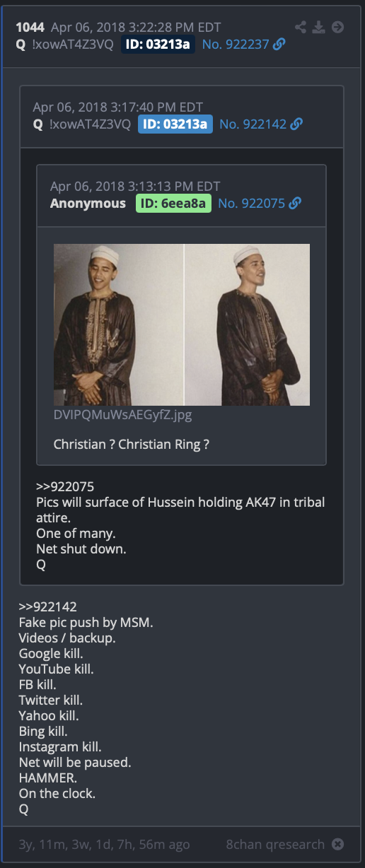Click the post number 1044
Image resolution: width=365 pixels, height=868 pixels.
pyautogui.click(x=30, y=28)
